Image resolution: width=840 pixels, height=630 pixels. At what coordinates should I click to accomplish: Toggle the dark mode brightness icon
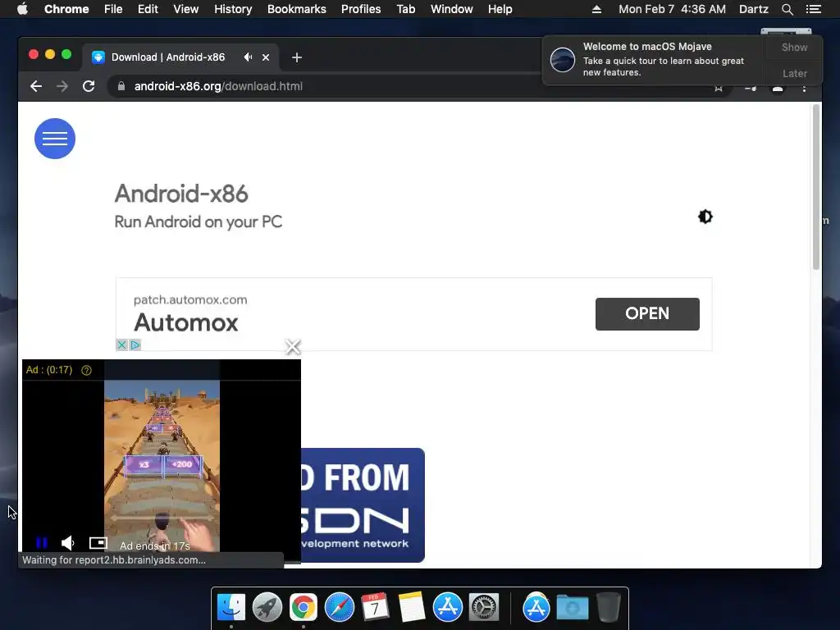705,217
